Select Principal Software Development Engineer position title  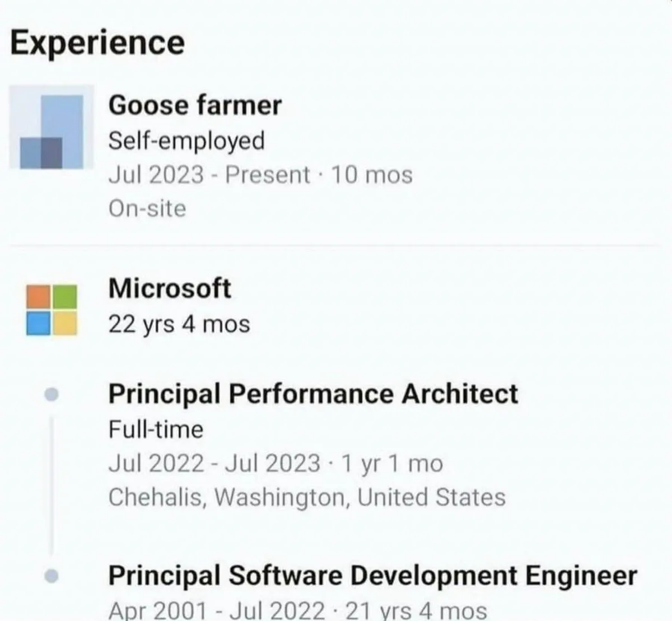click(372, 576)
